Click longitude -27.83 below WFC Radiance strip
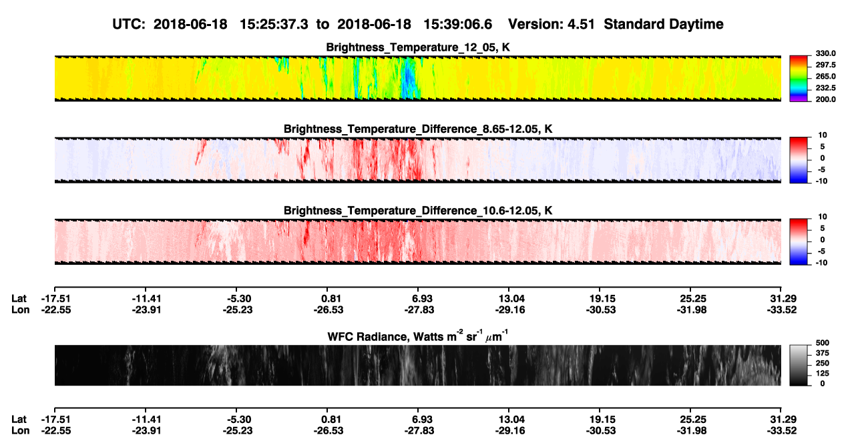868x445 pixels. pyautogui.click(x=419, y=430)
